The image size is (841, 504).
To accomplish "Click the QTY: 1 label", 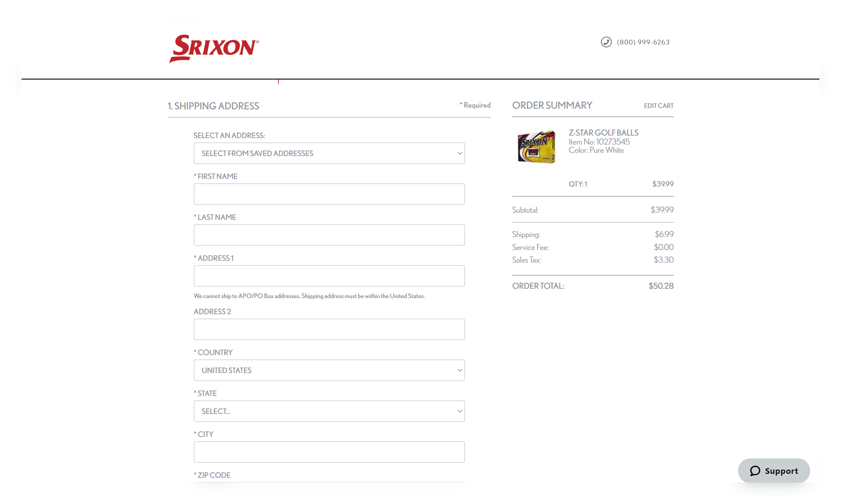I will click(578, 184).
